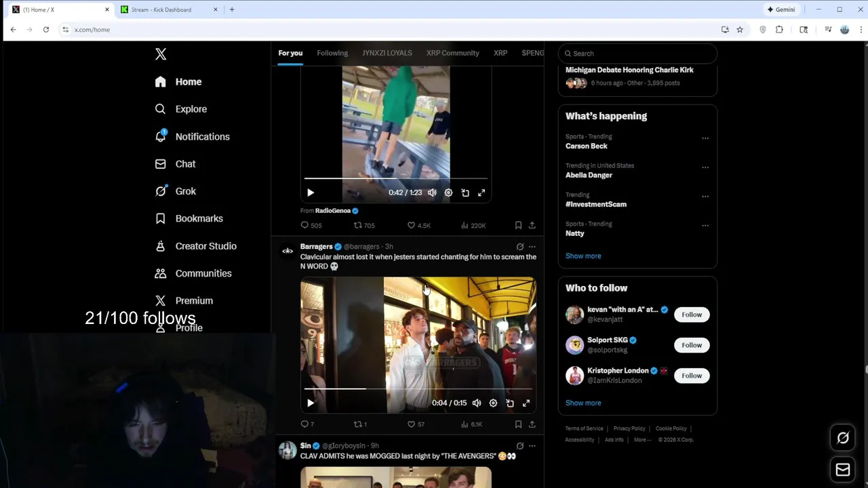Bookmark the Barragers post
868x488 pixels.
click(518, 424)
